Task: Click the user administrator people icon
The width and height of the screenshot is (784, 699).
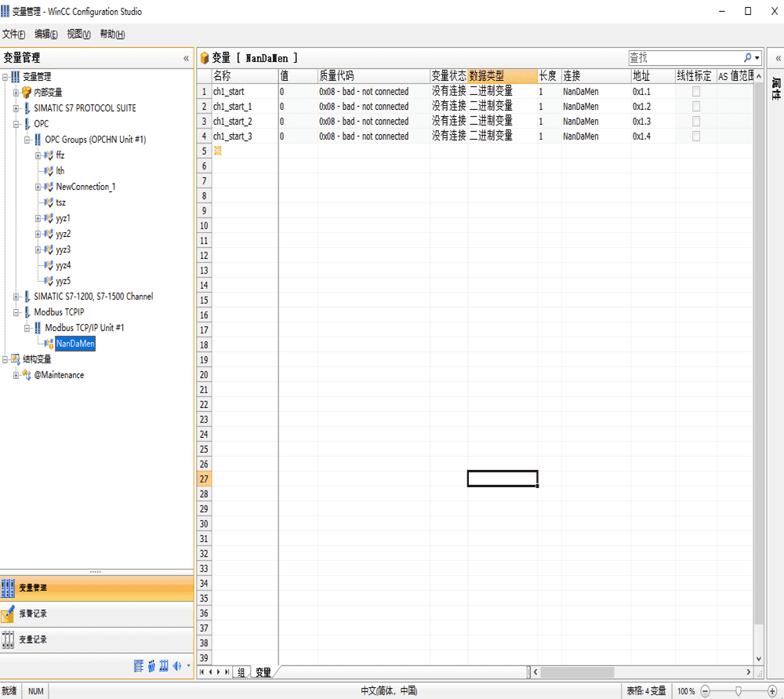Action: click(x=151, y=666)
